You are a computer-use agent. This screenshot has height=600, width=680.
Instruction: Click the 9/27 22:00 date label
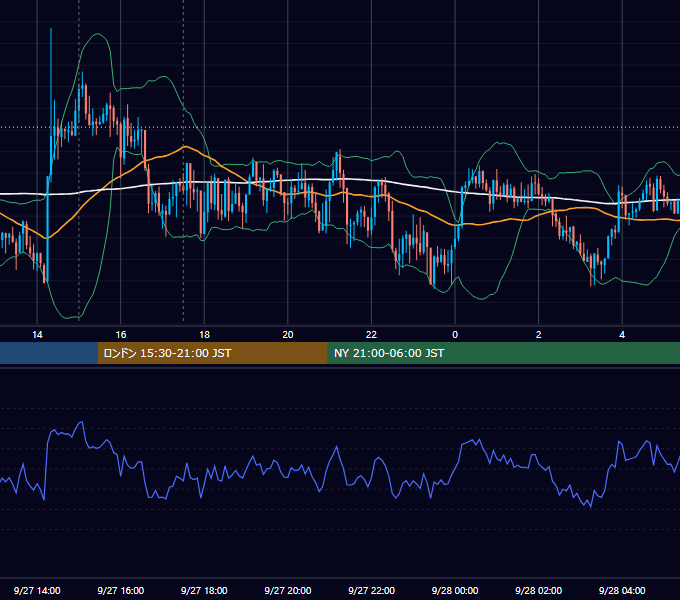point(371,590)
